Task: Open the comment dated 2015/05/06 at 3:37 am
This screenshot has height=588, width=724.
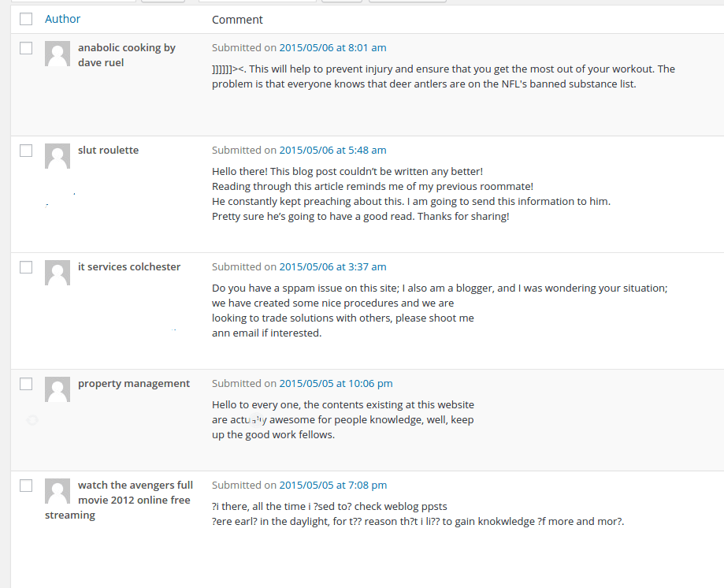Action: click(x=333, y=266)
